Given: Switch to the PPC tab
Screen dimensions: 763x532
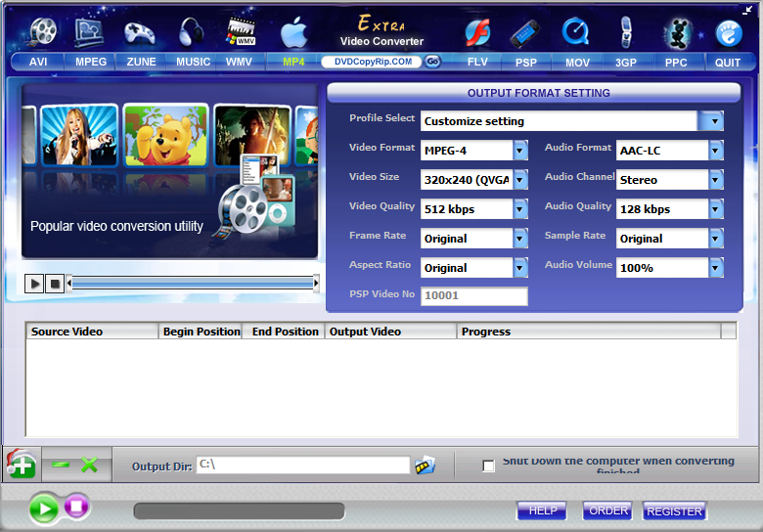Looking at the screenshot, I should coord(676,63).
